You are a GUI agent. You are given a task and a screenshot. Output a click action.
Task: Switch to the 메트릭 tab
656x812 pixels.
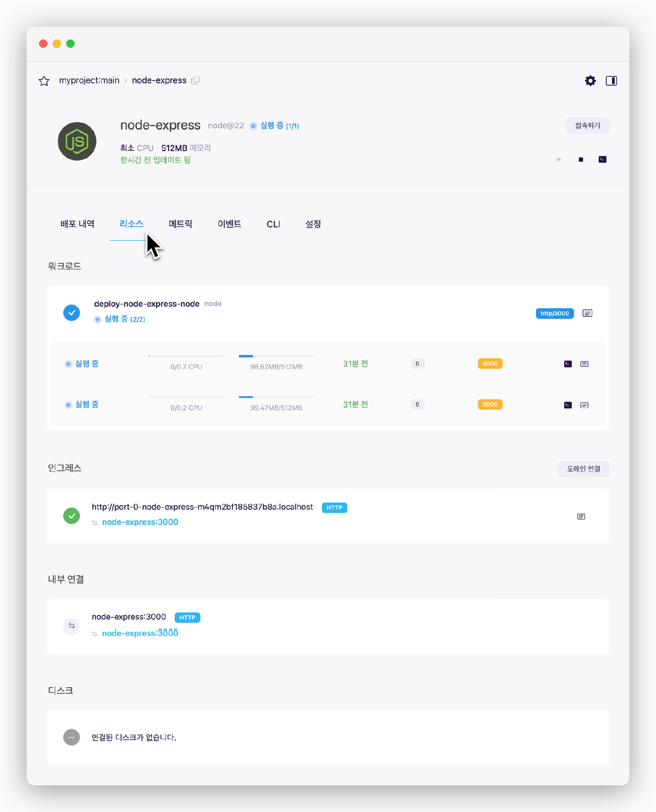pyautogui.click(x=180, y=224)
